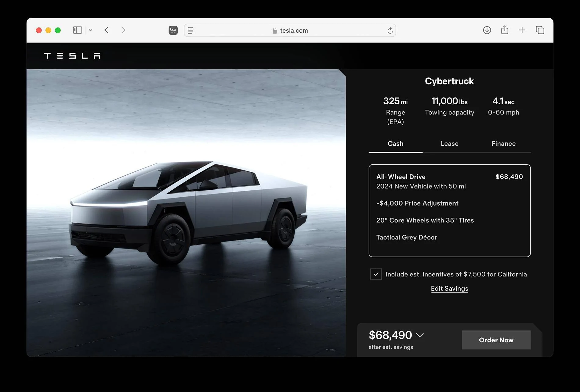Click "2024 New Vehicle with 50 mi" text

(x=421, y=186)
